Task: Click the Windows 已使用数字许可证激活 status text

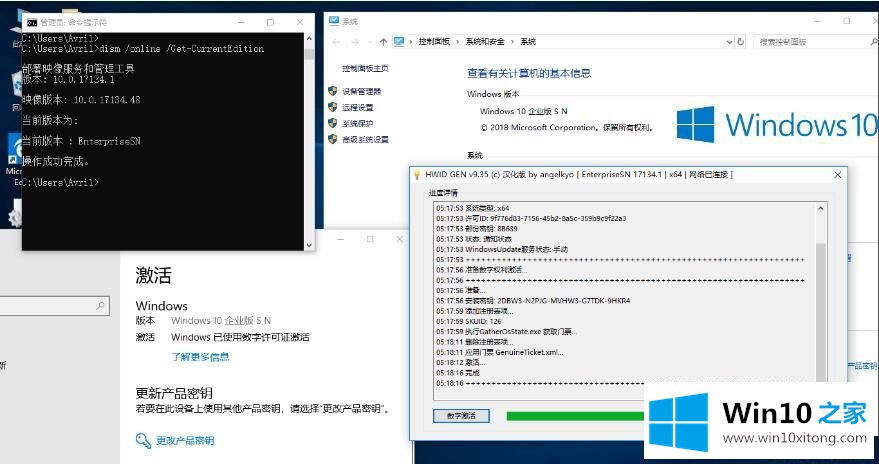Action: pos(240,337)
